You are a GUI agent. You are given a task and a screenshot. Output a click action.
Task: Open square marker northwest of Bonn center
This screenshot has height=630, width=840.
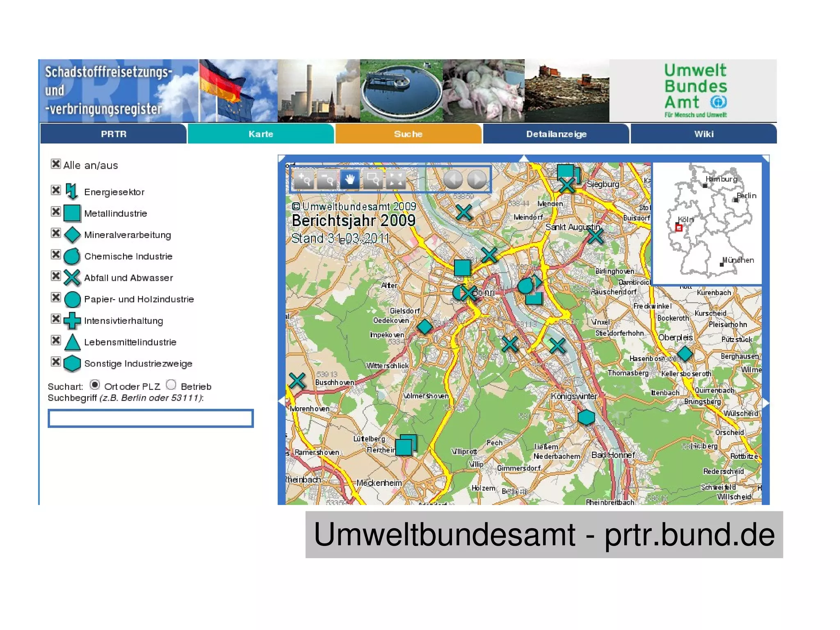(462, 268)
